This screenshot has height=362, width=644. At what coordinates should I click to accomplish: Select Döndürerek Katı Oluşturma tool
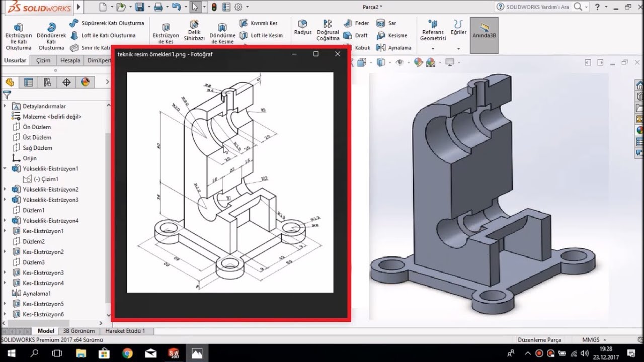(x=51, y=37)
